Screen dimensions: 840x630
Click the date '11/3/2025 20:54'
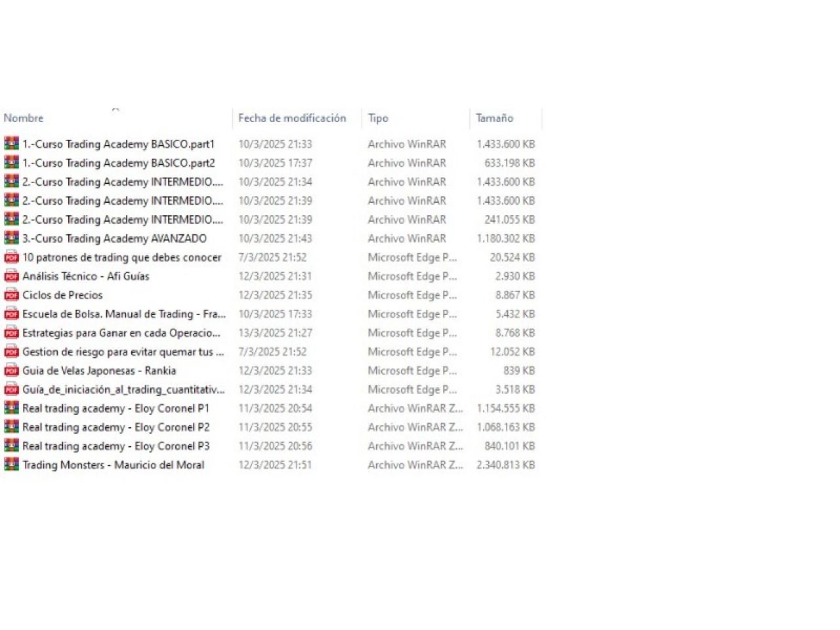(x=275, y=408)
